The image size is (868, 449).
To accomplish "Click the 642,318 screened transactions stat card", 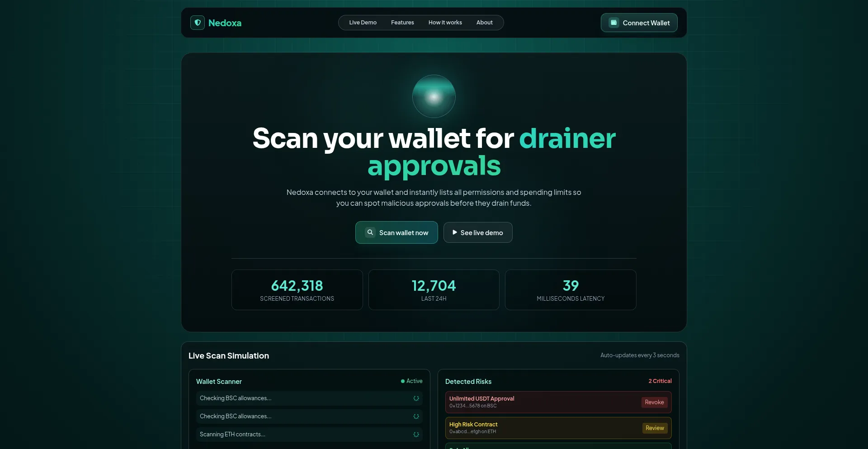I will click(297, 290).
